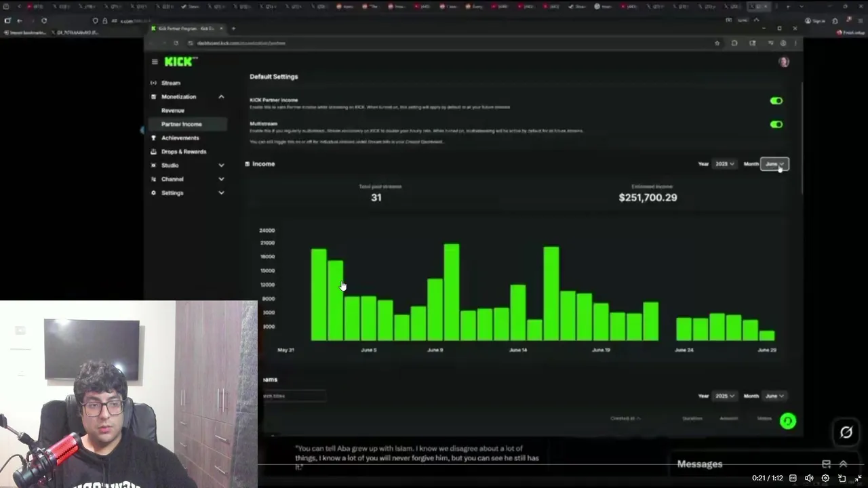Click the Drops & Rewards icon

pyautogui.click(x=153, y=152)
